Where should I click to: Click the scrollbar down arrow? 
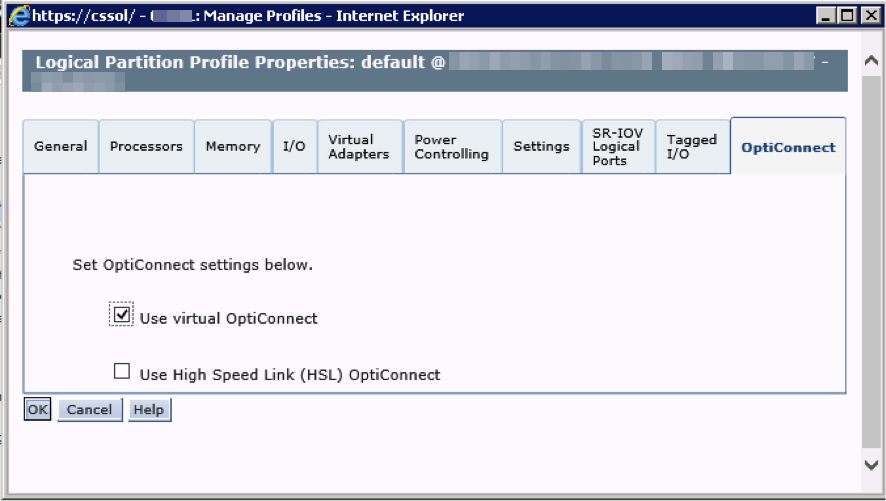click(x=870, y=464)
